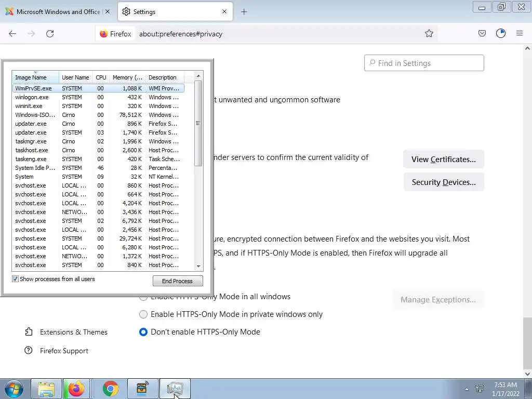Select the Windows-ISO... process row
Image resolution: width=532 pixels, height=399 pixels.
[x=98, y=115]
